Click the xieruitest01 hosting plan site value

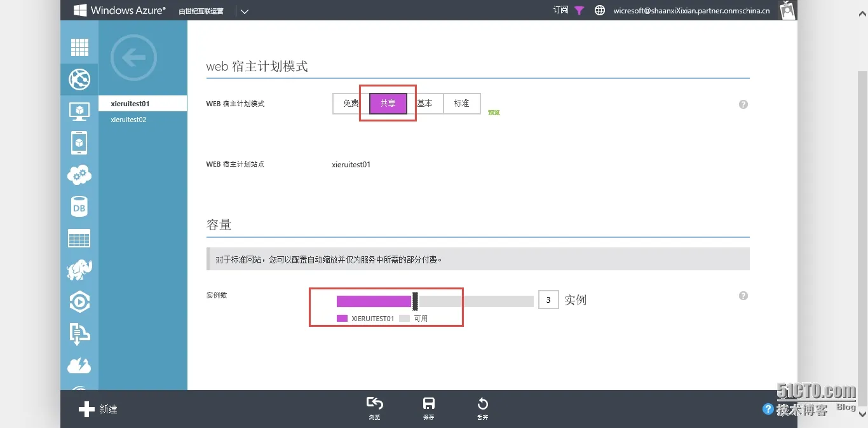click(x=351, y=165)
